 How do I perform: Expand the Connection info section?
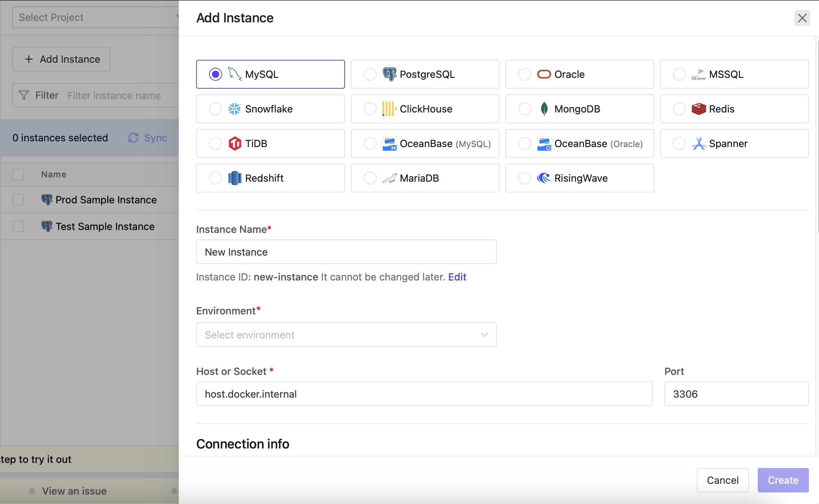coord(242,443)
